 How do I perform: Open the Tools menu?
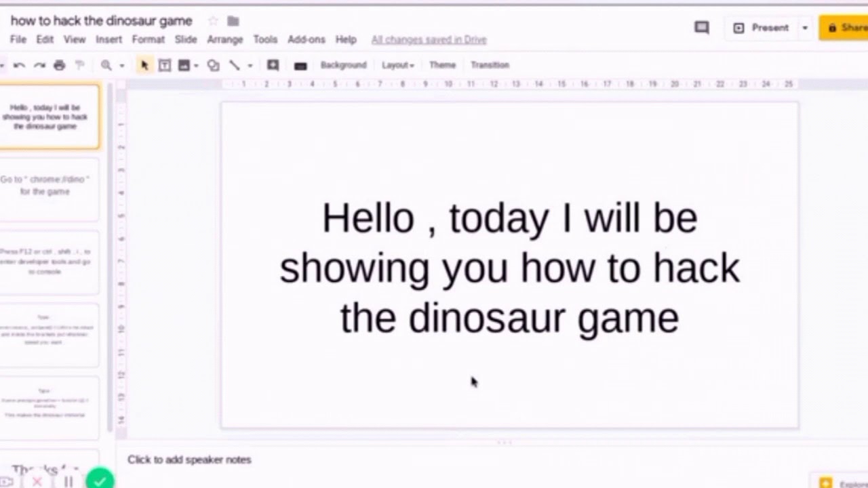click(265, 39)
